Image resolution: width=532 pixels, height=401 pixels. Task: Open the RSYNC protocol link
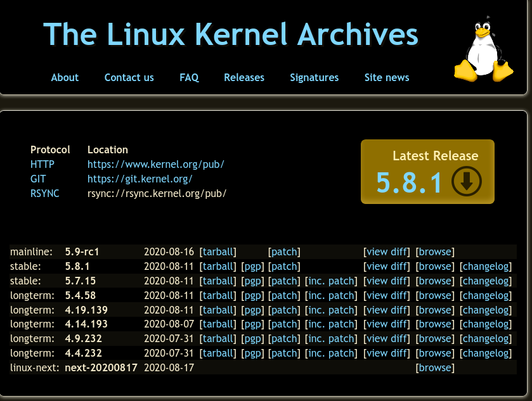tap(45, 194)
